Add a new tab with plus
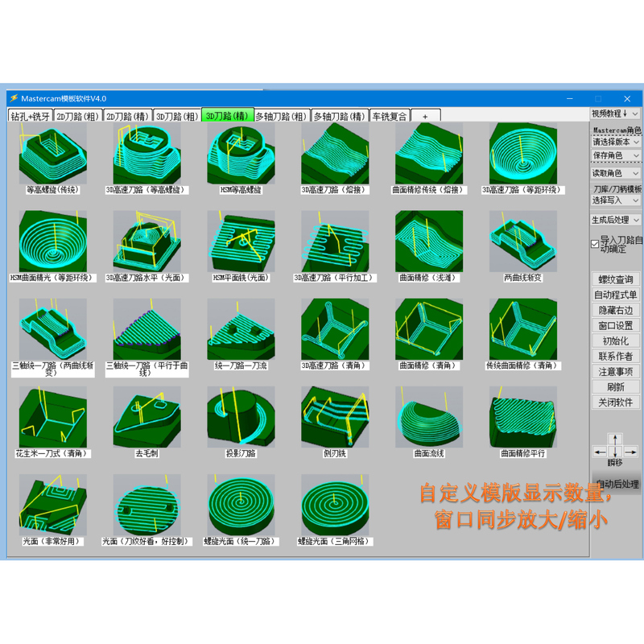Viewport: 644px width, 644px height. coord(426,116)
